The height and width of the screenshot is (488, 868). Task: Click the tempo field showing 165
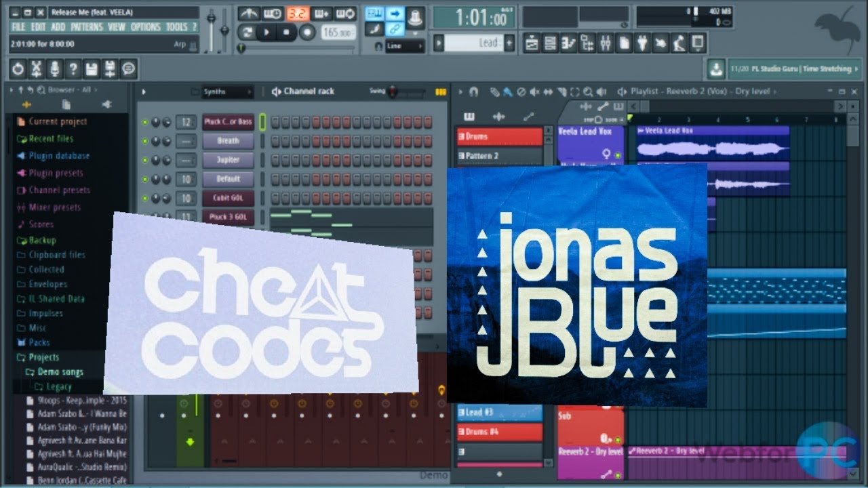click(x=338, y=33)
